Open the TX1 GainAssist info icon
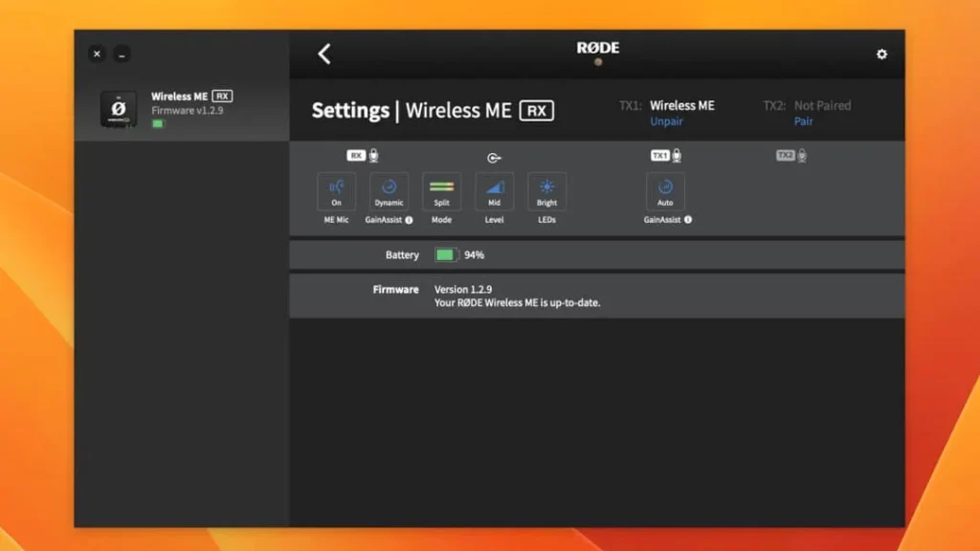The width and height of the screenshot is (980, 551). click(687, 220)
